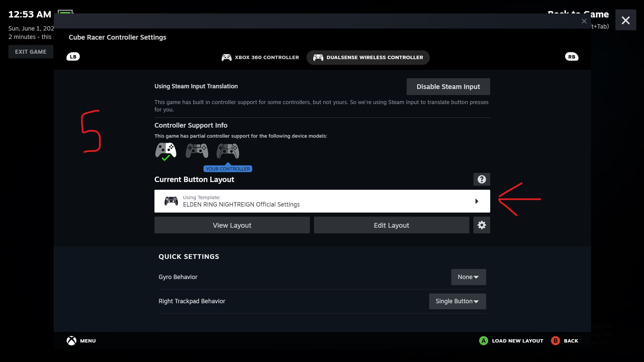Click Disable Steam Input button
Screen dimensions: 644x362
pyautogui.click(x=448, y=87)
